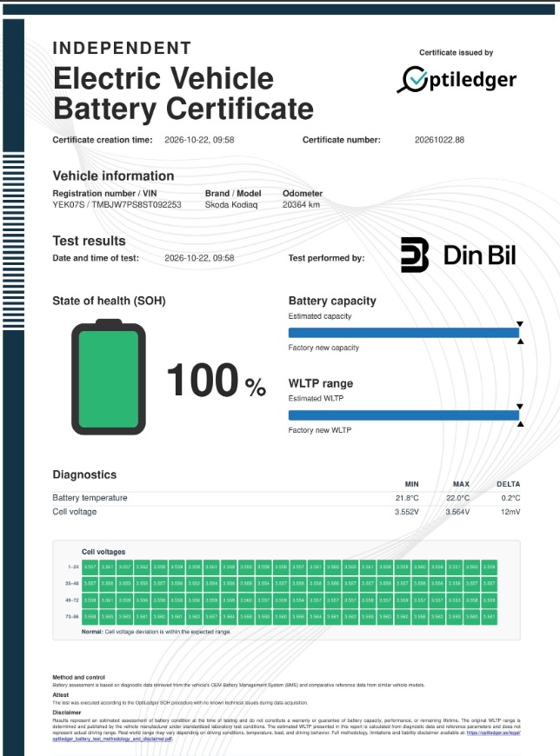Select the cell voltage minimum '3.552V'
The image size is (560, 756).
click(x=407, y=512)
